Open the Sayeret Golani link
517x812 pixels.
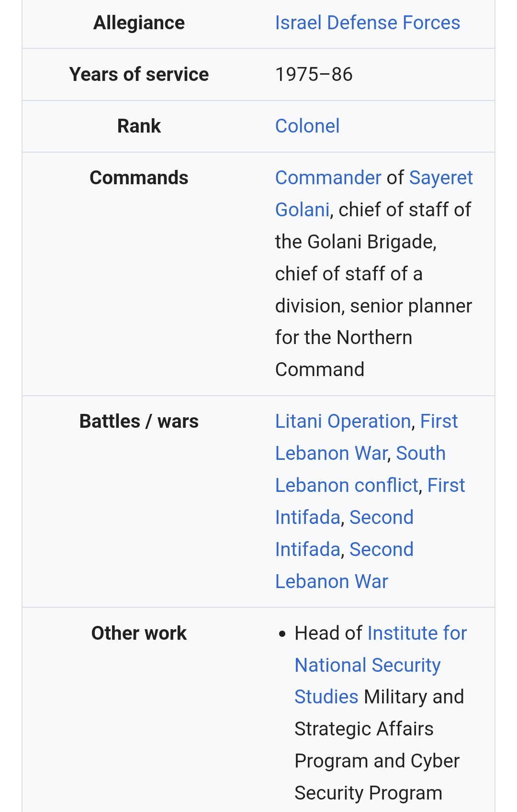point(440,178)
